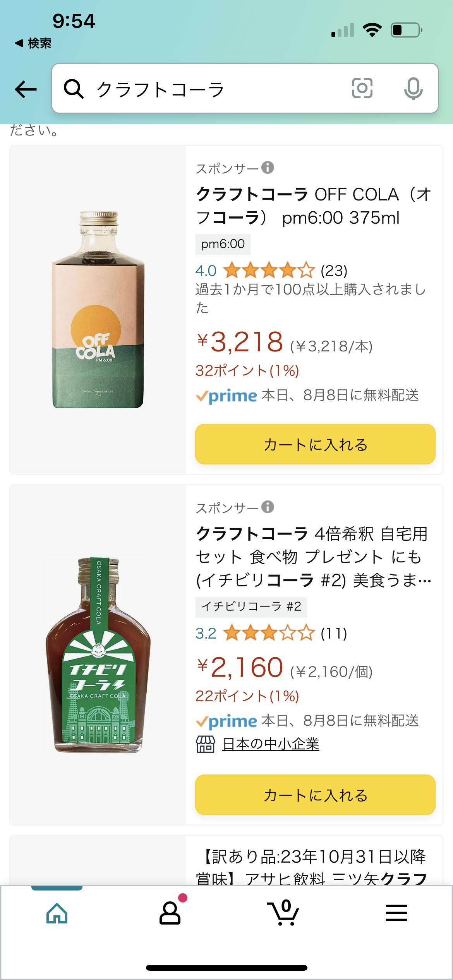
Task: Tap the magnifier icon in search field
Action: tap(73, 89)
